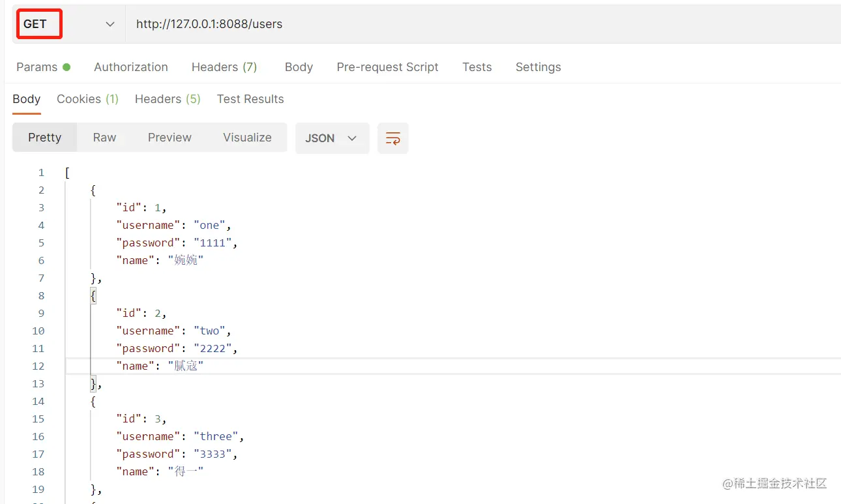Click line number 8 in the gutter
Image resolution: width=841 pixels, height=504 pixels.
[41, 296]
